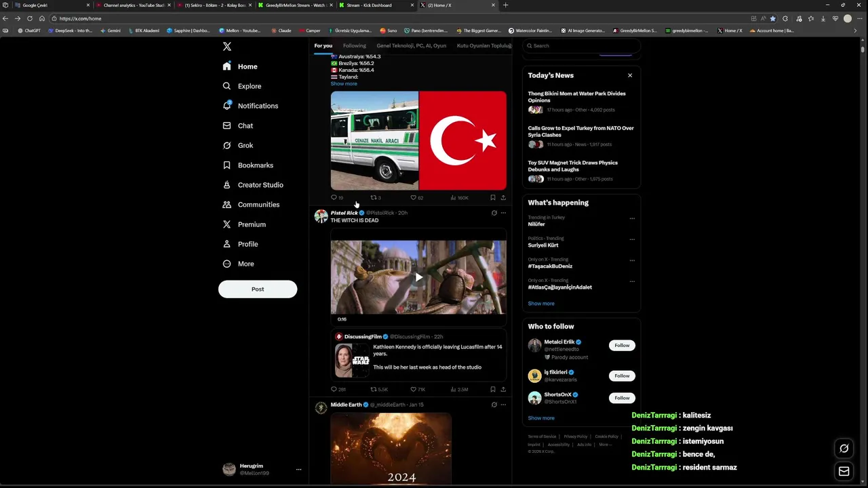Open floating Grok button
This screenshot has width=868, height=488.
844,448
